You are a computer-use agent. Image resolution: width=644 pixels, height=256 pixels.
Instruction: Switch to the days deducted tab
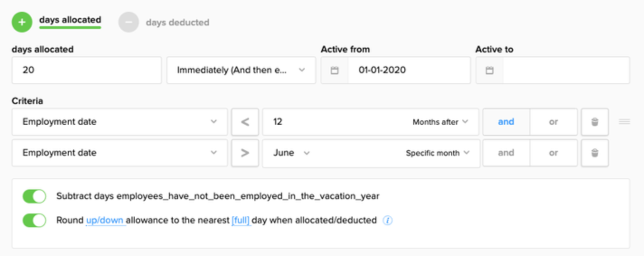coord(177,22)
